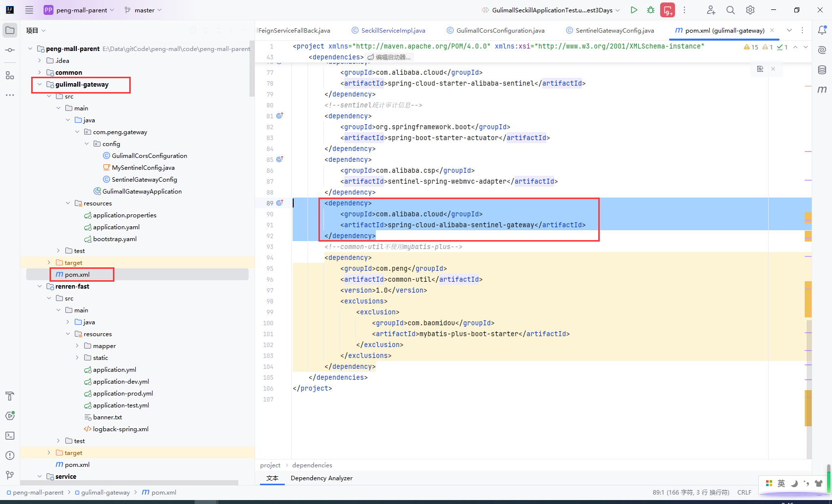Click the 15 warnings indicator
The image size is (832, 504).
(751, 47)
